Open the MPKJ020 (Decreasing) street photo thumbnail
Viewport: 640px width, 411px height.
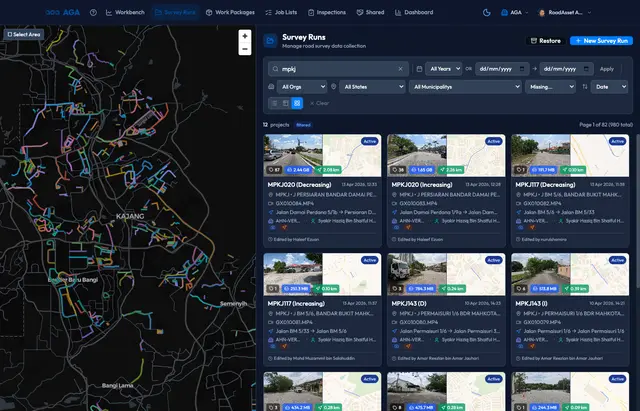point(293,156)
